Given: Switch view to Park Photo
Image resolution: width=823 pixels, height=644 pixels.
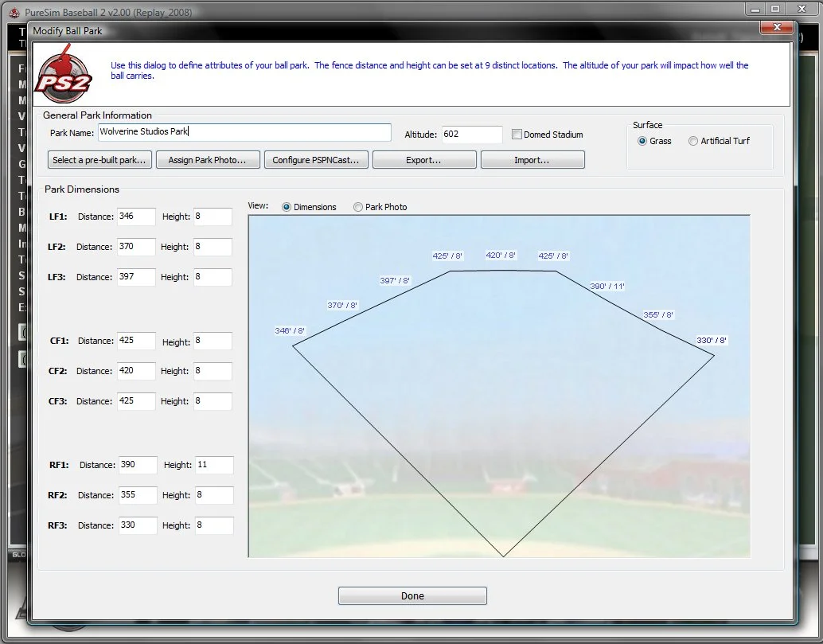Looking at the screenshot, I should pos(358,207).
